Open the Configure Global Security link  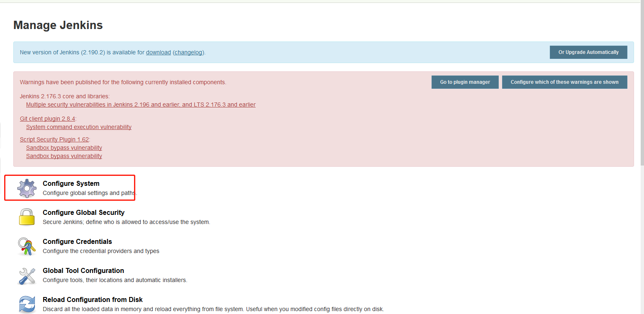(x=83, y=212)
